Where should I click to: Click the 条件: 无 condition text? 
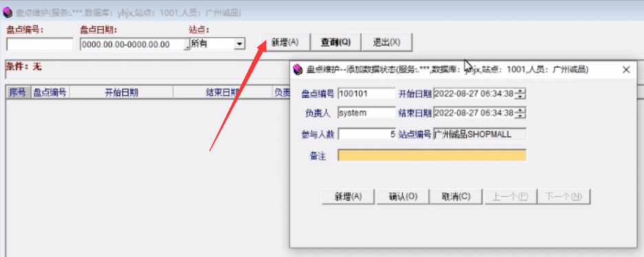pos(23,67)
